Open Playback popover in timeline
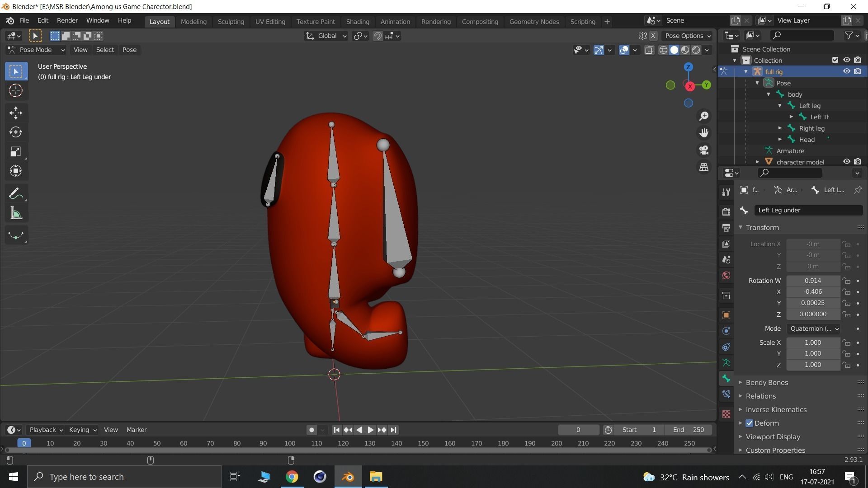This screenshot has height=488, width=868. (x=45, y=430)
